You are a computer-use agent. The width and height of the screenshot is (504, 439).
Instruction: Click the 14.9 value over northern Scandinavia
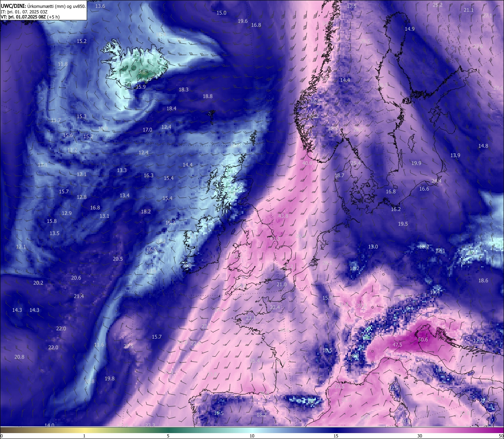tap(409, 29)
